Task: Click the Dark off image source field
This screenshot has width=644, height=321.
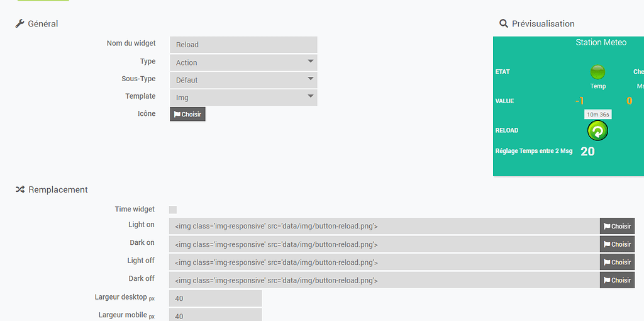Action: [384, 280]
